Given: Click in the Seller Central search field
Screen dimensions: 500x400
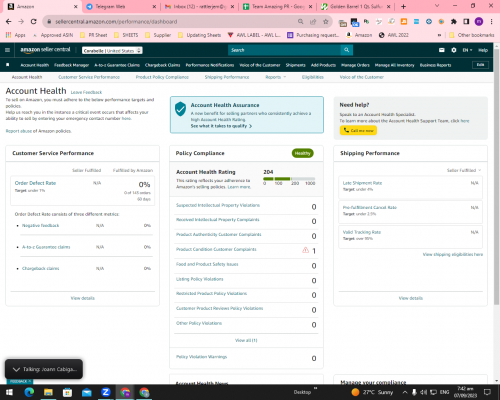Looking at the screenshot, I should tap(284, 50).
